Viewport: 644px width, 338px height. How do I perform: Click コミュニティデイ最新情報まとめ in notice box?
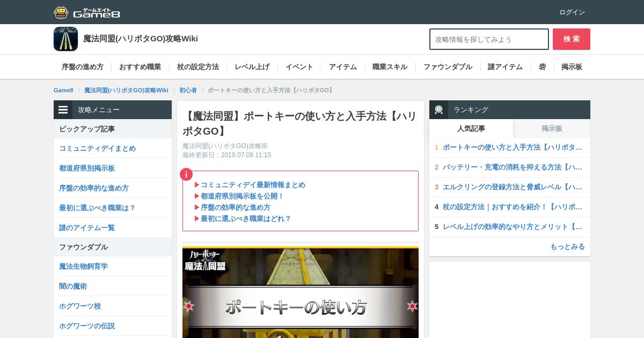(253, 185)
